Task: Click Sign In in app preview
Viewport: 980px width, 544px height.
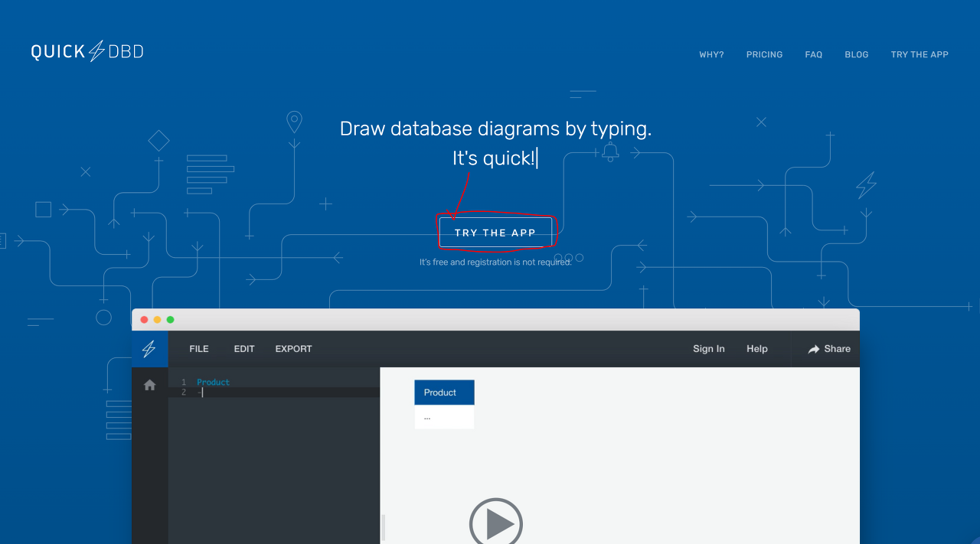Action: coord(709,349)
